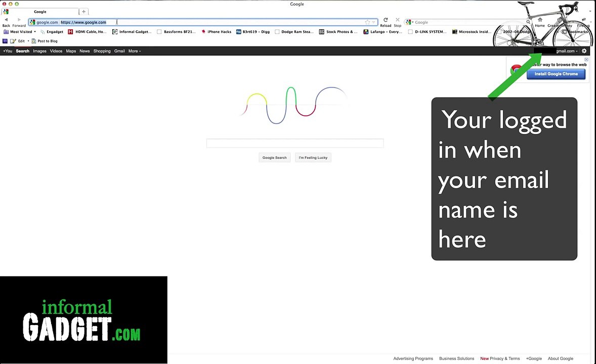The image size is (596, 364).
Task: Open Google settings gear icon
Action: pos(584,51)
